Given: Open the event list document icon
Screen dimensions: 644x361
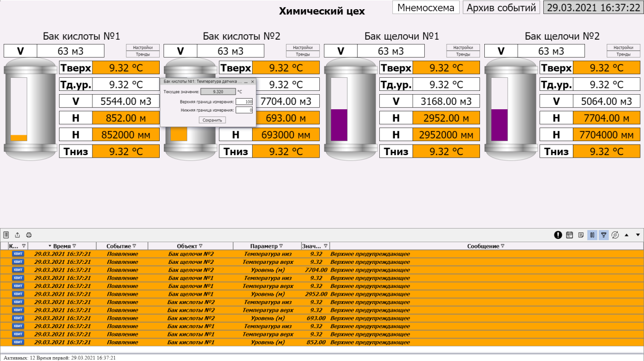Looking at the screenshot, I should coord(6,235).
